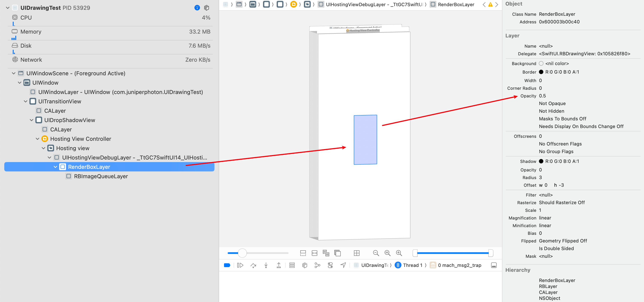Click the layer spacing slider knob
The height and width of the screenshot is (302, 644).
tap(242, 253)
